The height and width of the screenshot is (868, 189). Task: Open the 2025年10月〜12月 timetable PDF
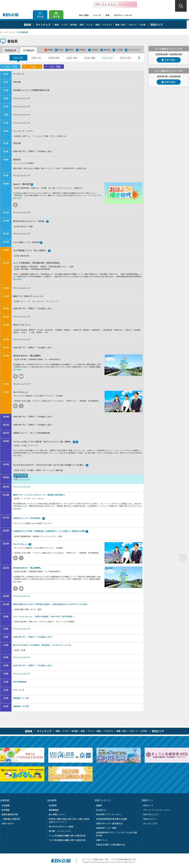169,60
